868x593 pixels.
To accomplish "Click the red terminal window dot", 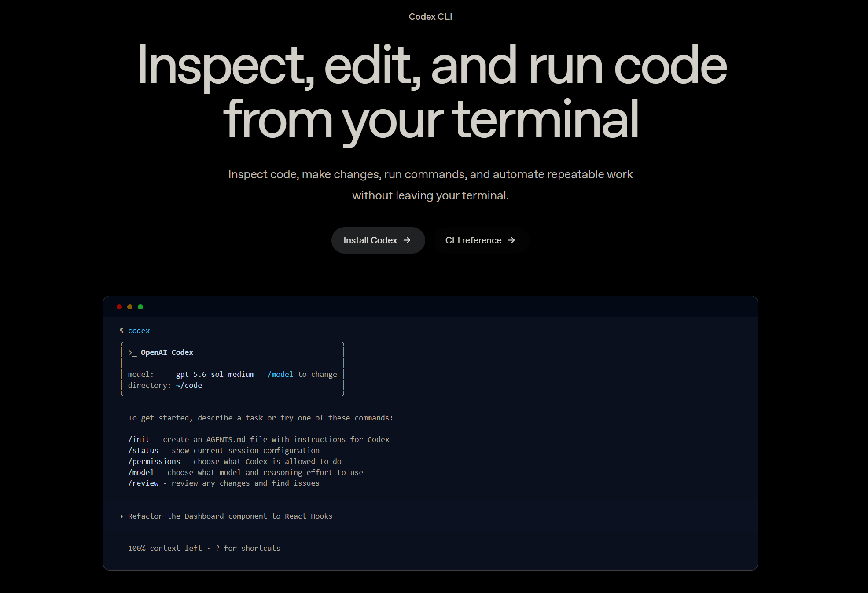I will tap(119, 307).
